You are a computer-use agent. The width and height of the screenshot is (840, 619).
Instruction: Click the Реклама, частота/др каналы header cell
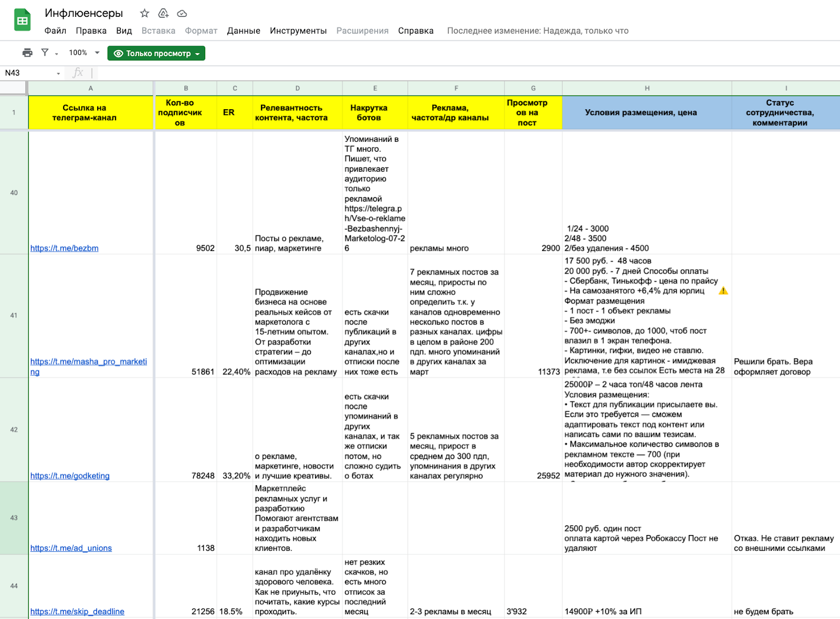[456, 112]
